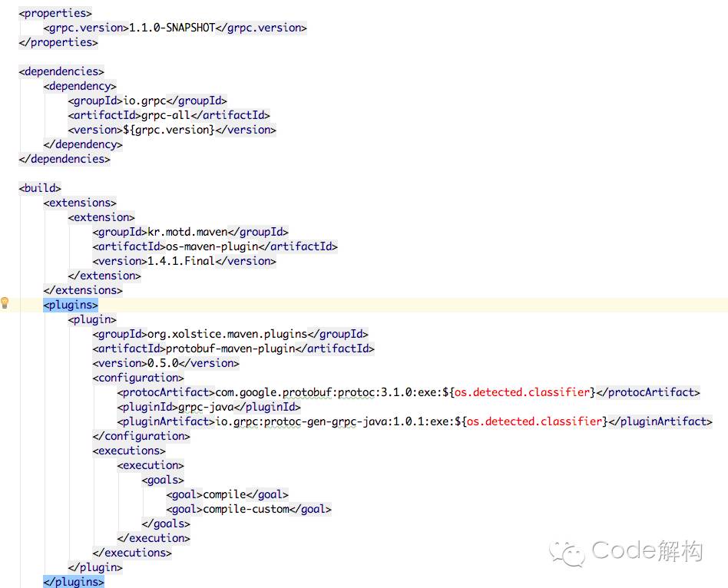Click the opening <goals> tag
Screen dimensions: 728x588
click(163, 481)
